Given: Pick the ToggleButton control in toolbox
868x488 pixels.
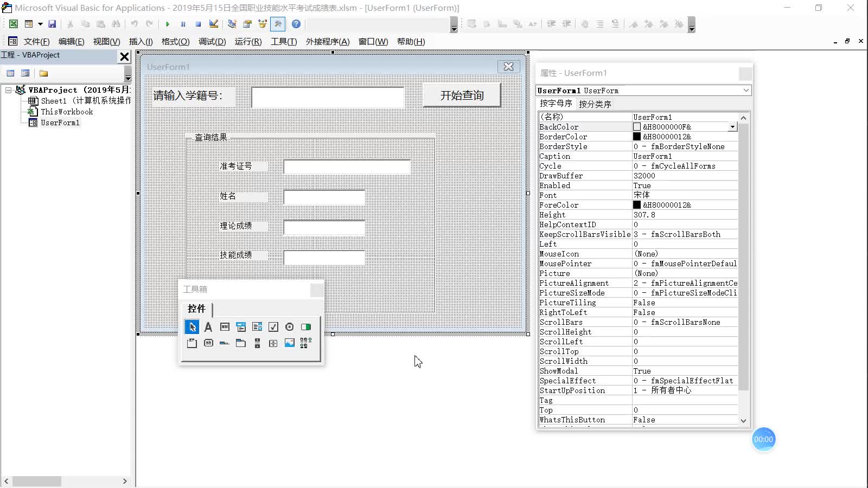Looking at the screenshot, I should coord(306,327).
